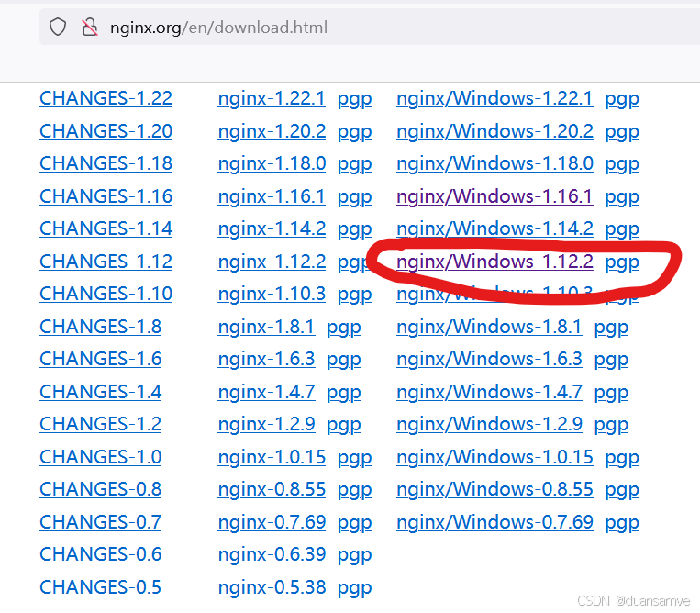Download nginx-1.6.3 source link

point(266,360)
